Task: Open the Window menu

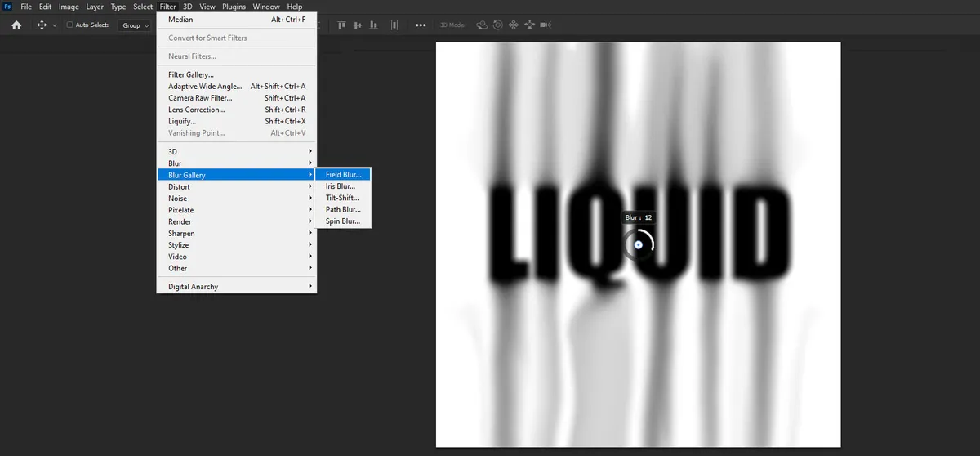Action: (x=266, y=7)
